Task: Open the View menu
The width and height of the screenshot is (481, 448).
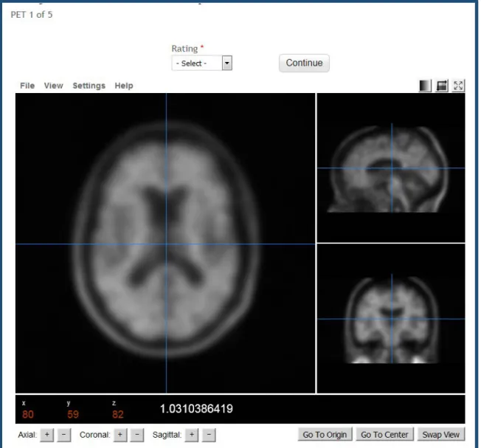Action: pyautogui.click(x=53, y=86)
